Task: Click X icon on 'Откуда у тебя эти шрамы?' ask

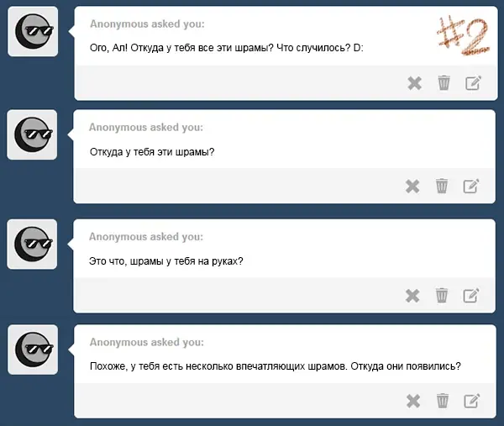Action: [x=412, y=187]
